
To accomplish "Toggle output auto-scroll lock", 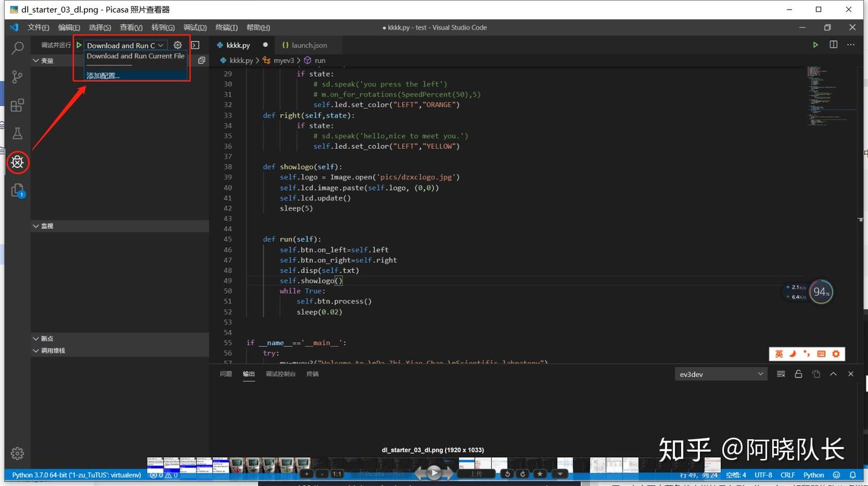I will click(799, 373).
